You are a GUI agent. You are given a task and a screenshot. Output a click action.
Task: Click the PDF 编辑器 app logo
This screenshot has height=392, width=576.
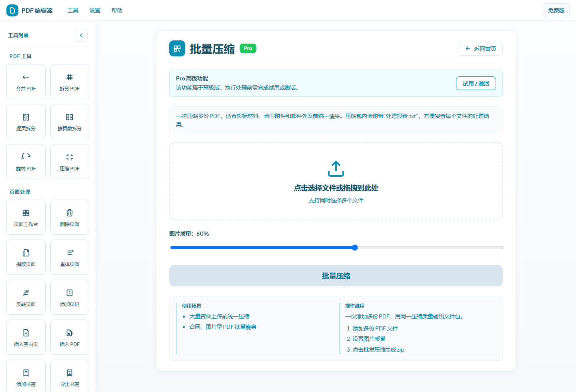[12, 10]
